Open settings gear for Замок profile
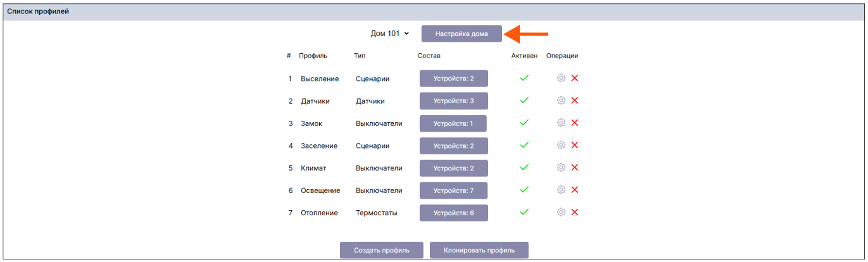This screenshot has width=868, height=262. [560, 123]
